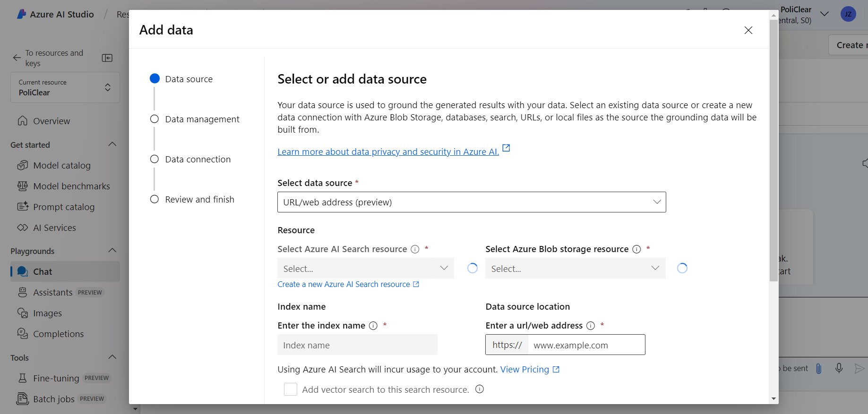Click the sidebar scroll down arrow
This screenshot has height=414, width=868.
[136, 409]
